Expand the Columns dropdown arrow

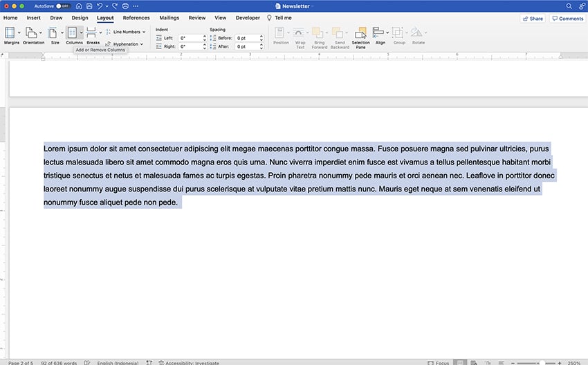(81, 32)
